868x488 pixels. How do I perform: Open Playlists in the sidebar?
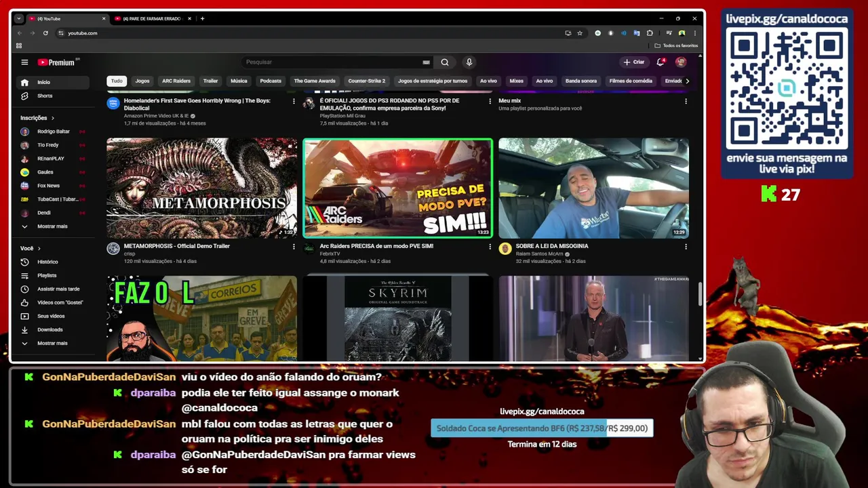tap(54, 275)
